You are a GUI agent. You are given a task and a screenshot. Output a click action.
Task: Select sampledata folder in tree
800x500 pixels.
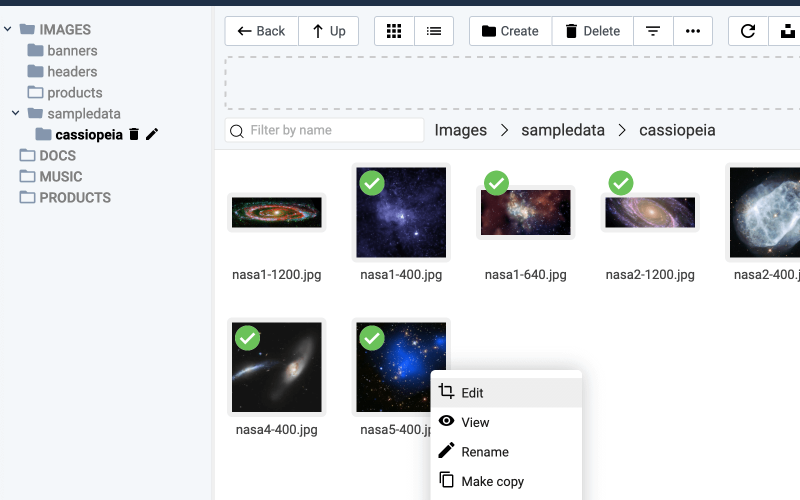tap(74, 113)
